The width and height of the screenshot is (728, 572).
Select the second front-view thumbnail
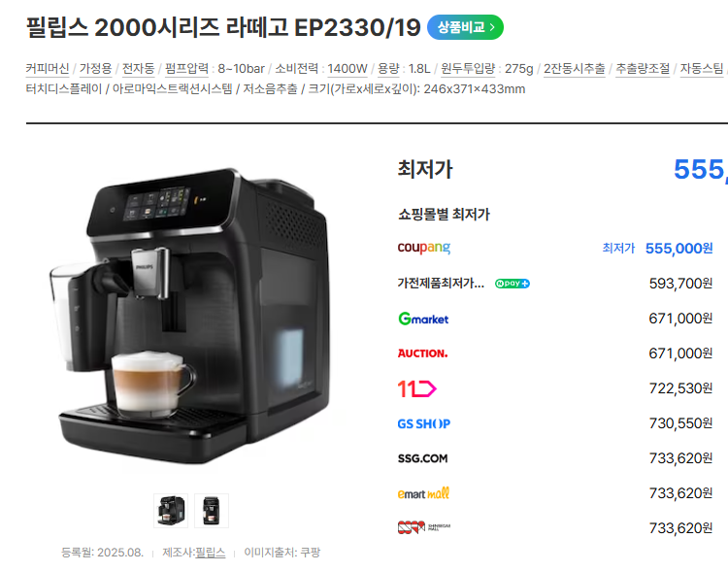click(212, 511)
